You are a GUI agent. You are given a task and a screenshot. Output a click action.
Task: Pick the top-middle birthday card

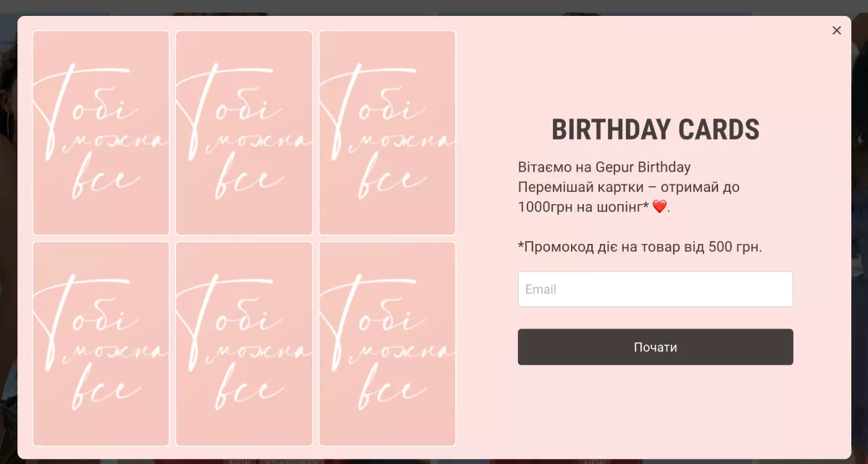[x=244, y=132]
